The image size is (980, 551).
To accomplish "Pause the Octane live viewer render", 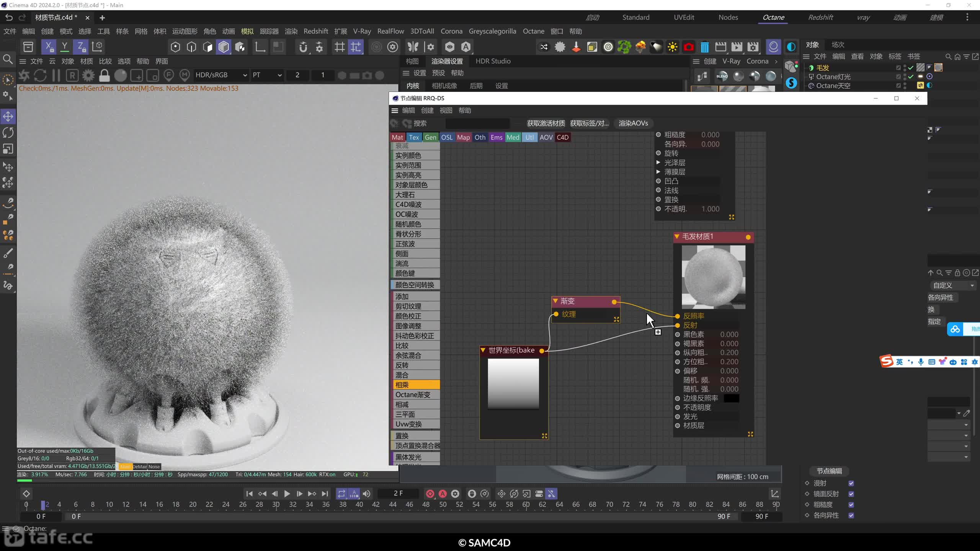I will pyautogui.click(x=56, y=75).
